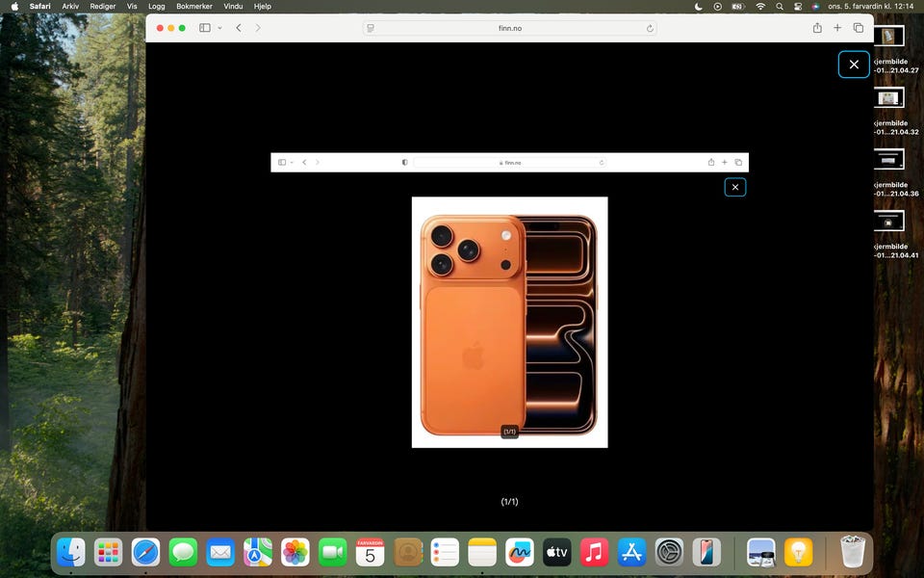This screenshot has height=578, width=924.
Task: Open Notes from the Dock
Action: pyautogui.click(x=482, y=553)
